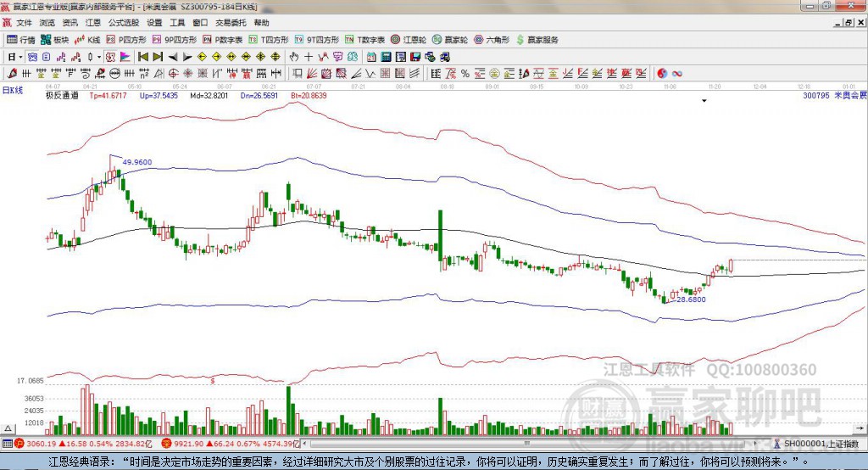
Task: Open the 帮助 menu
Action: pyautogui.click(x=261, y=23)
